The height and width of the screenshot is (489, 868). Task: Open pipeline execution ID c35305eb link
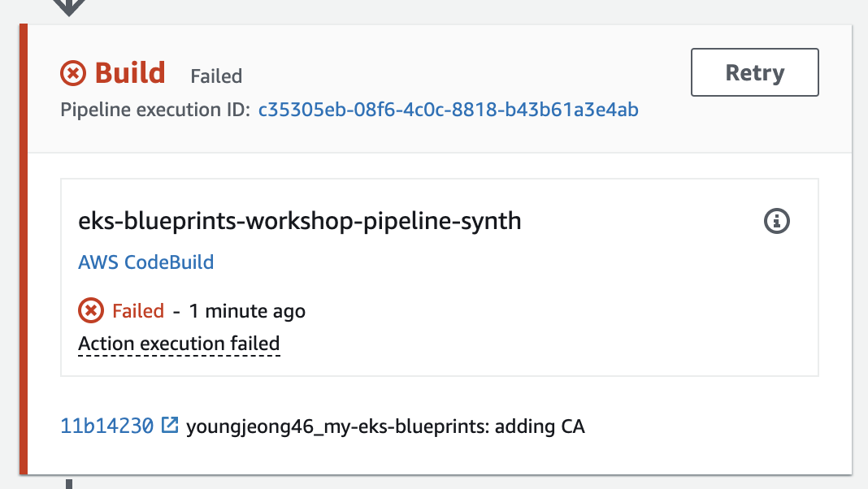pyautogui.click(x=448, y=110)
